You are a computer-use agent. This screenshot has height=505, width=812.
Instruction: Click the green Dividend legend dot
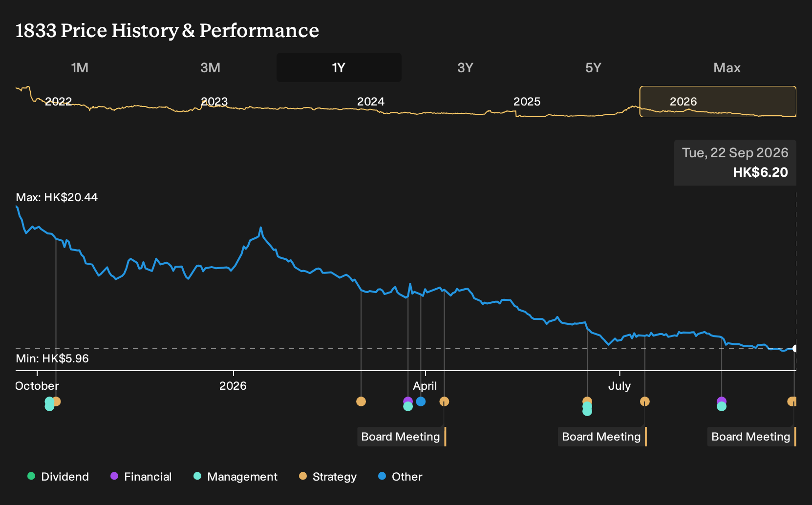point(31,476)
